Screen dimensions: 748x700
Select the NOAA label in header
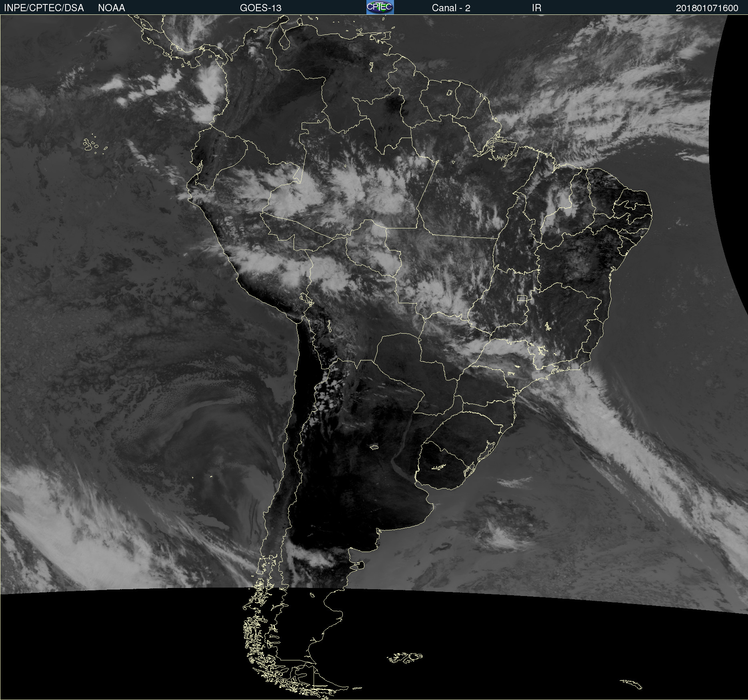(112, 8)
